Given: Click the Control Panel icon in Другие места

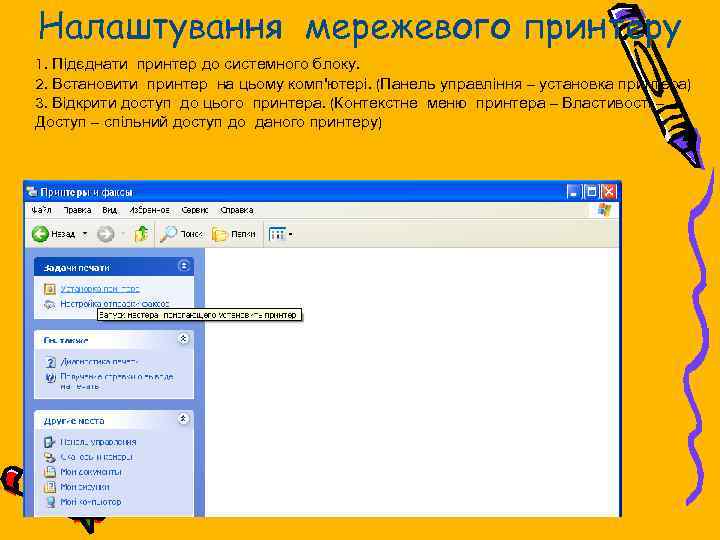Looking at the screenshot, I should [50, 442].
